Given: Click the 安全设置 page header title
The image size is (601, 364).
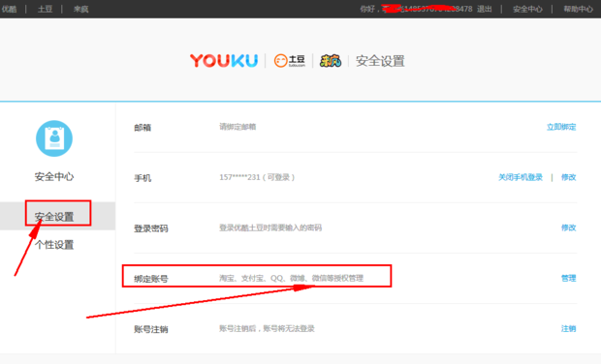Looking at the screenshot, I should point(380,61).
